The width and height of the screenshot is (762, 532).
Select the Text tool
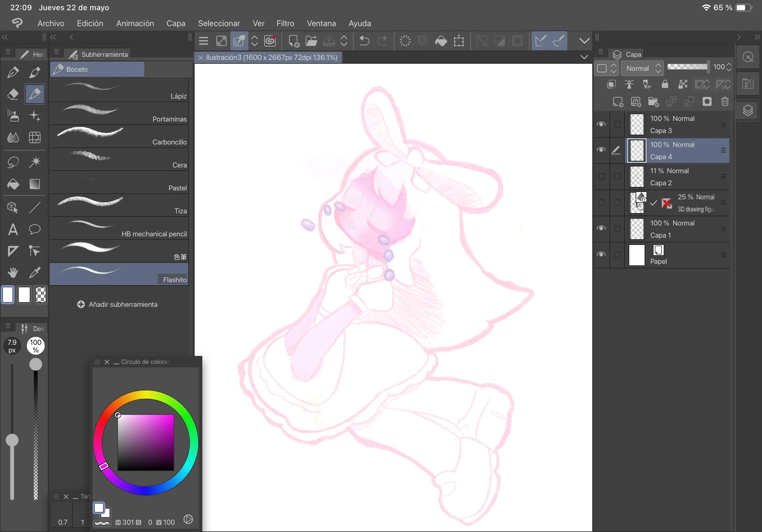pos(13,229)
